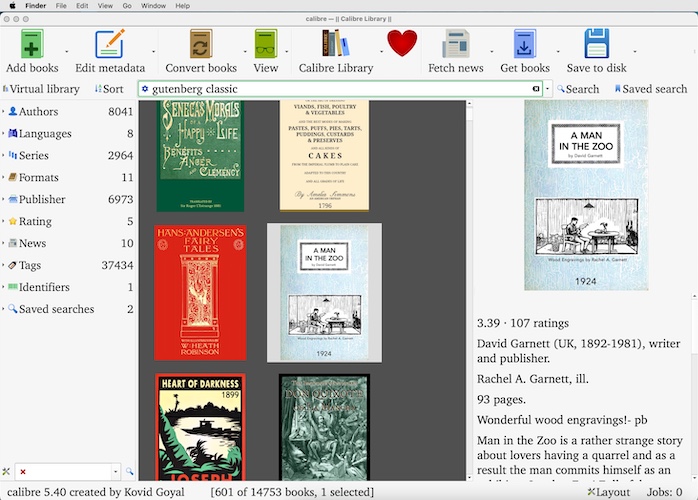Open the Get books store icon
This screenshot has width=698, height=500.
tap(525, 44)
